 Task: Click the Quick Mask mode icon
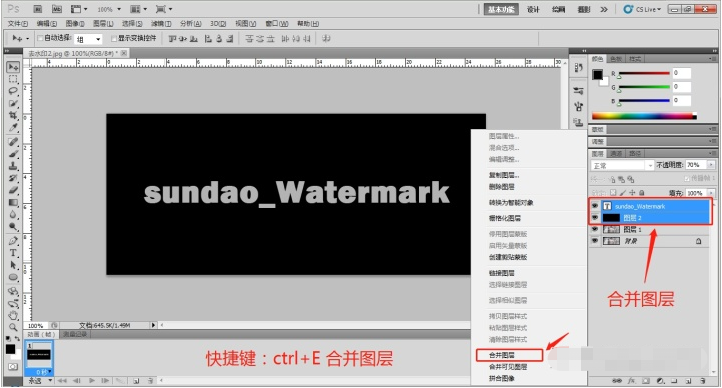tap(13, 367)
